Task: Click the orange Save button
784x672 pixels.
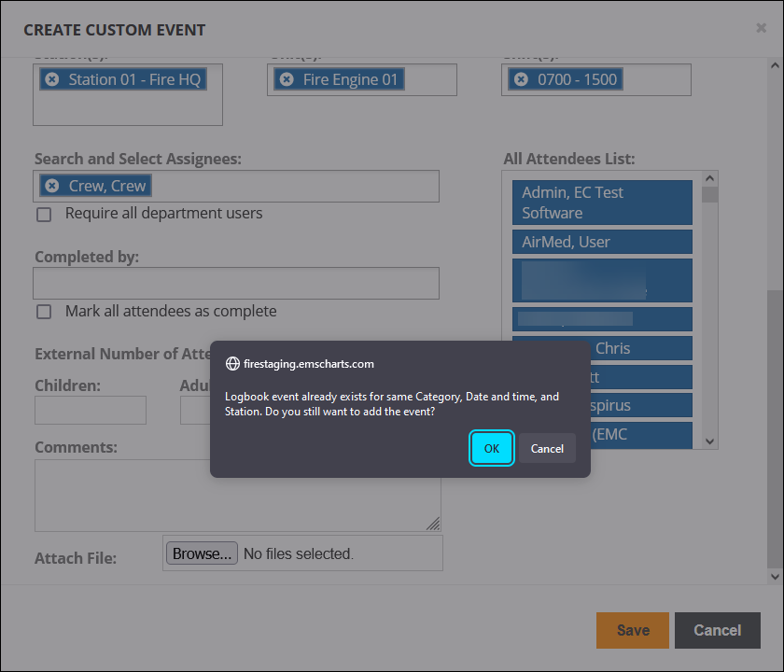Action: [x=632, y=630]
